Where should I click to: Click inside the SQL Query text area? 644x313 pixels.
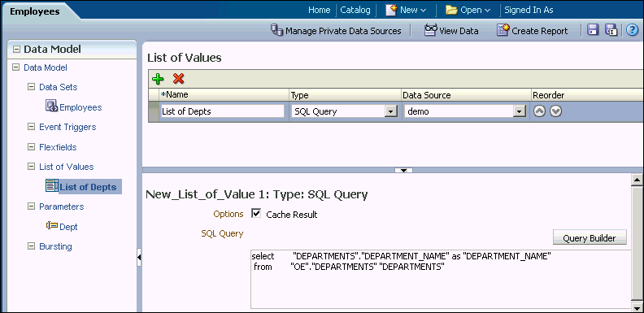point(440,279)
